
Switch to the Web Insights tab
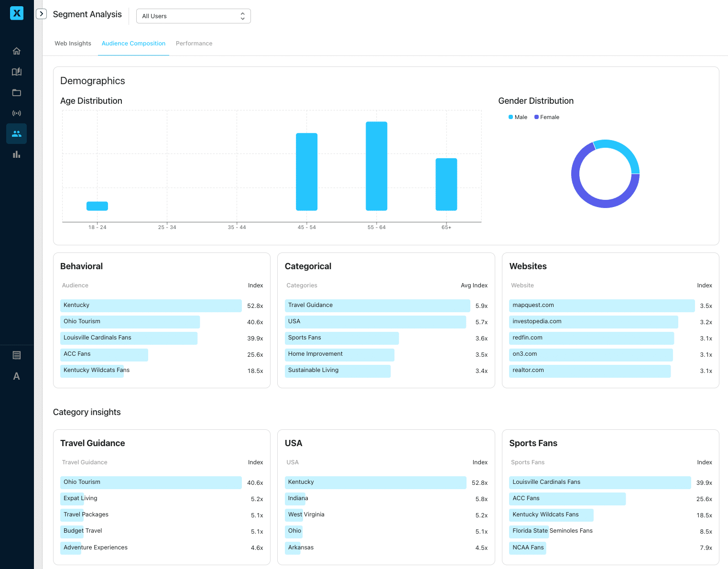(x=73, y=44)
